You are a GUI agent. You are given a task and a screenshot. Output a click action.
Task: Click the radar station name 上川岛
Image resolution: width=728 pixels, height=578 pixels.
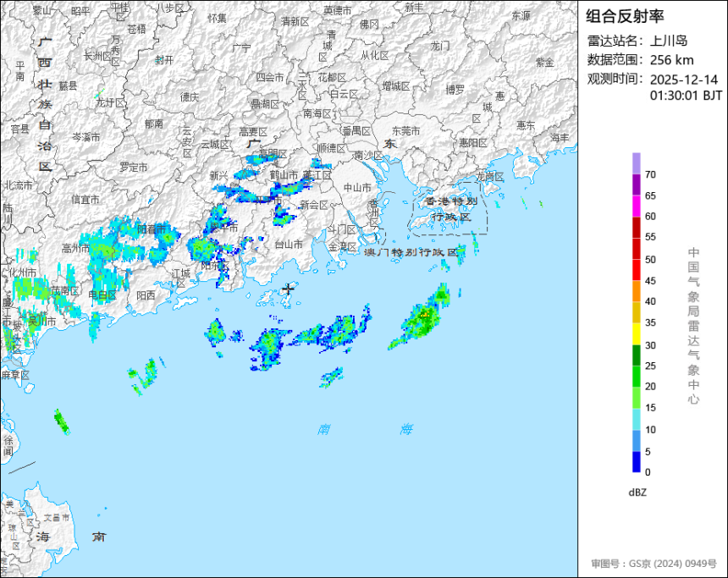click(x=668, y=41)
